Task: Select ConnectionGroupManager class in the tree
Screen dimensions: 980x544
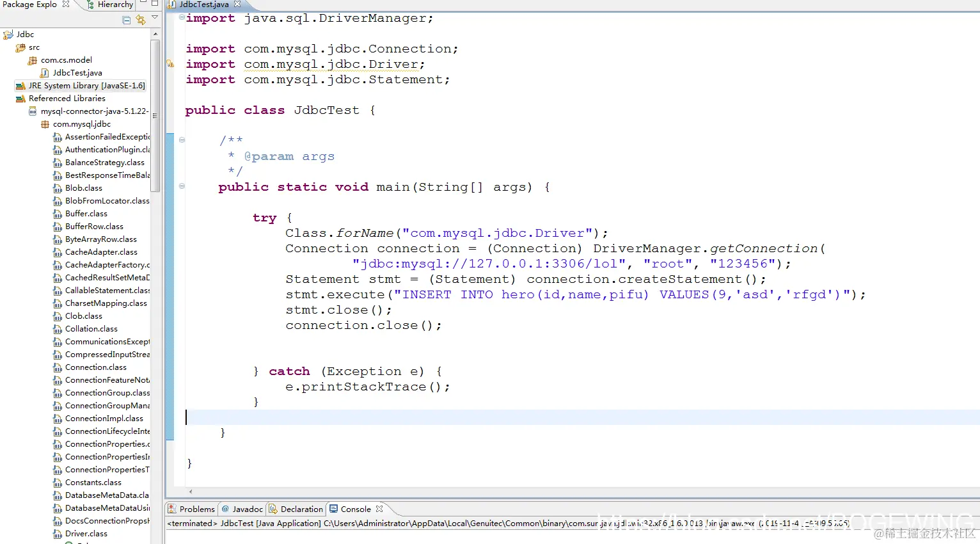Action: [x=107, y=406]
